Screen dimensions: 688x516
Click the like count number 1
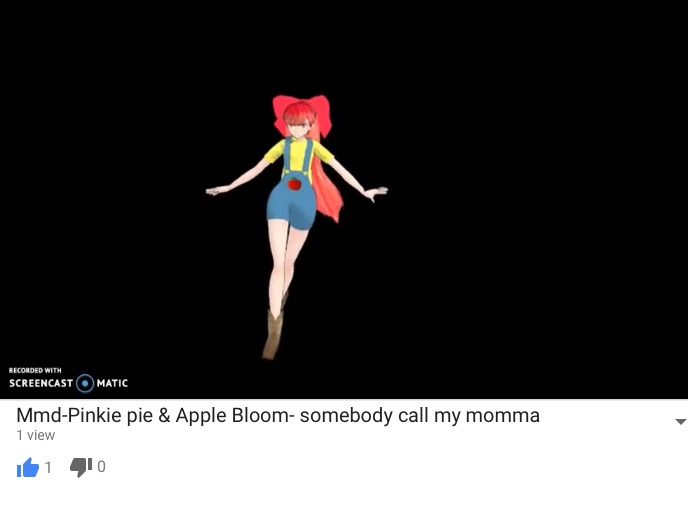(x=48, y=467)
